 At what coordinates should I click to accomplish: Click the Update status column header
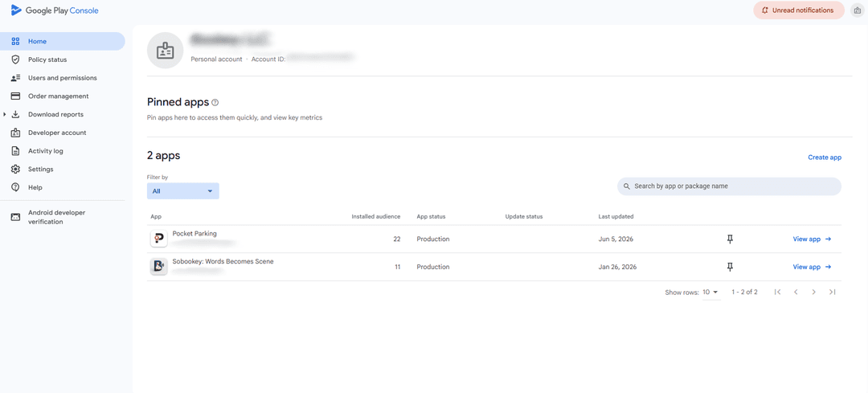[x=524, y=216]
